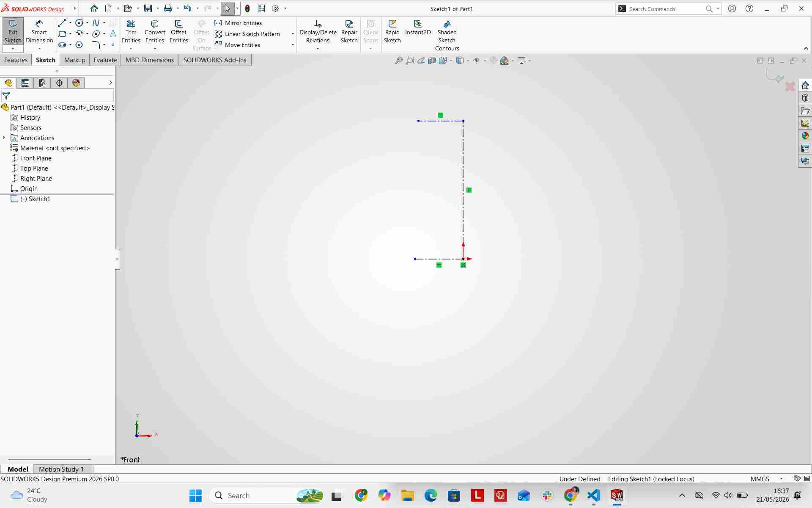This screenshot has height=508, width=812.
Task: Click the Print icon
Action: [x=168, y=8]
